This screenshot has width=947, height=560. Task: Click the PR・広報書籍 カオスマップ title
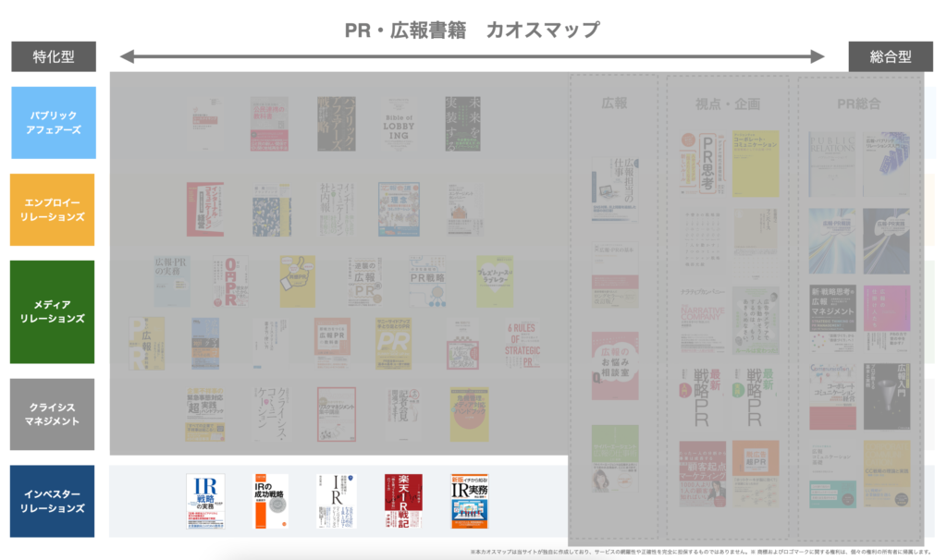tap(473, 30)
